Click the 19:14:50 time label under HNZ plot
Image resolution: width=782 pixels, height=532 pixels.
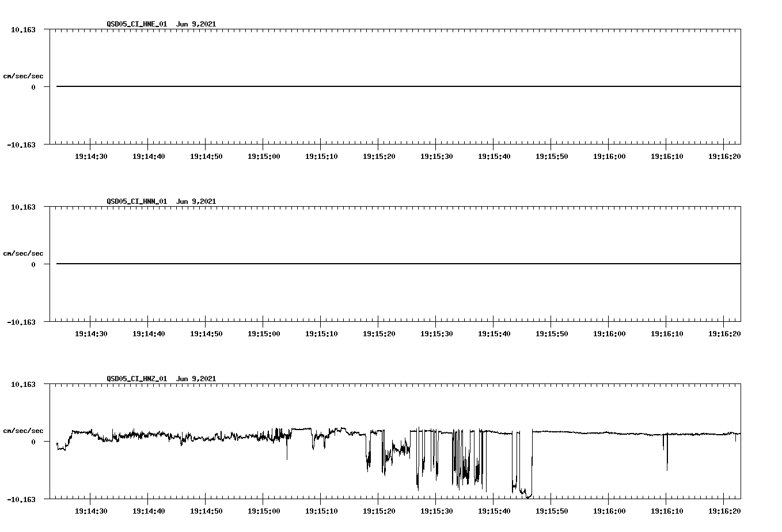206,511
